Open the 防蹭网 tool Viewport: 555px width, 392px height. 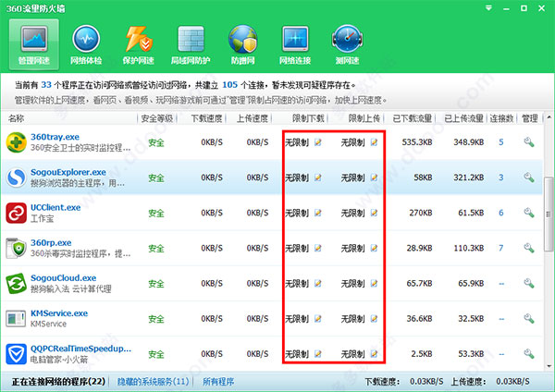[x=242, y=45]
